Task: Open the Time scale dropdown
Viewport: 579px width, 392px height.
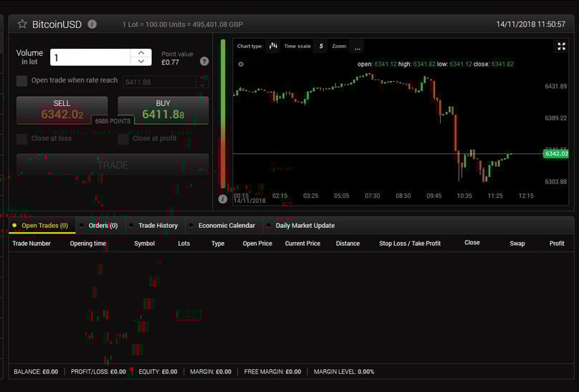Action: [321, 47]
